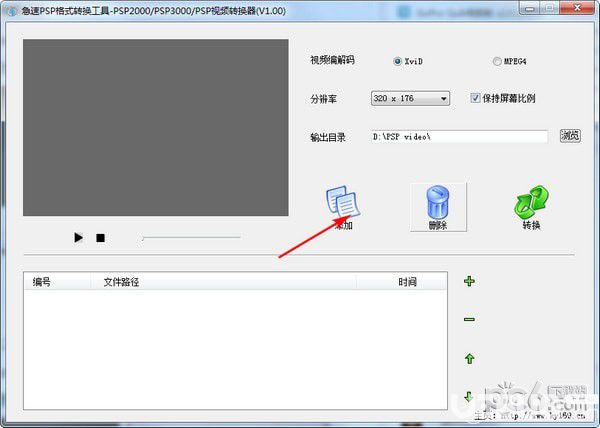The width and height of the screenshot is (600, 428).
Task: Move item up with green up arrow
Action: coord(469,358)
